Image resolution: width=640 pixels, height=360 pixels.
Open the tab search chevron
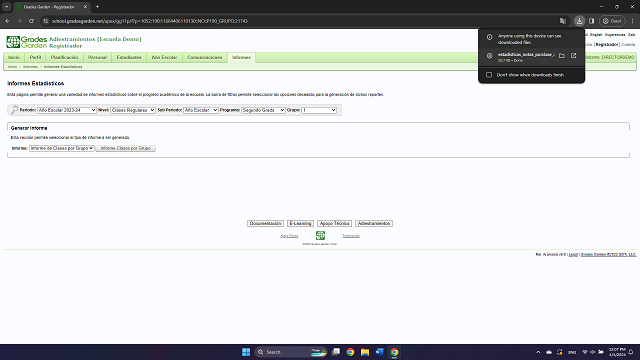7,7
